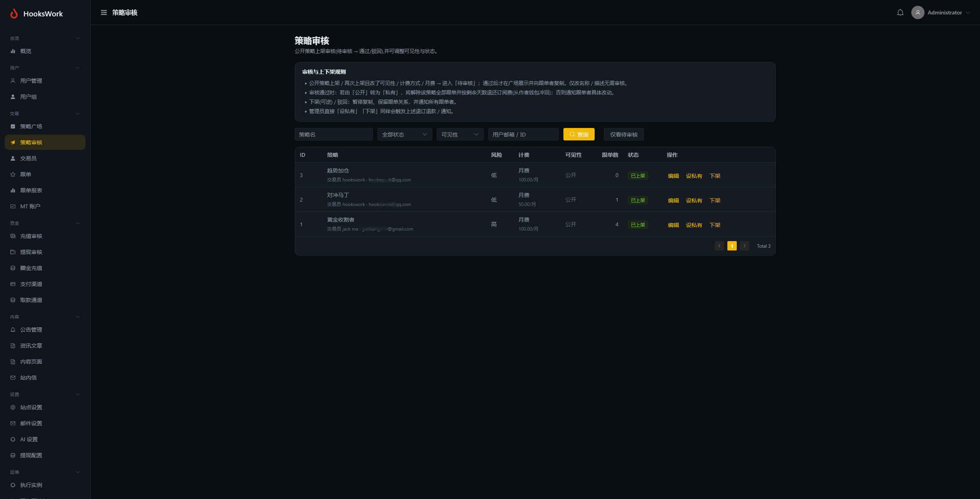Go to 策略广场 menu item
Viewport: 980px width, 499px height.
(x=45, y=126)
